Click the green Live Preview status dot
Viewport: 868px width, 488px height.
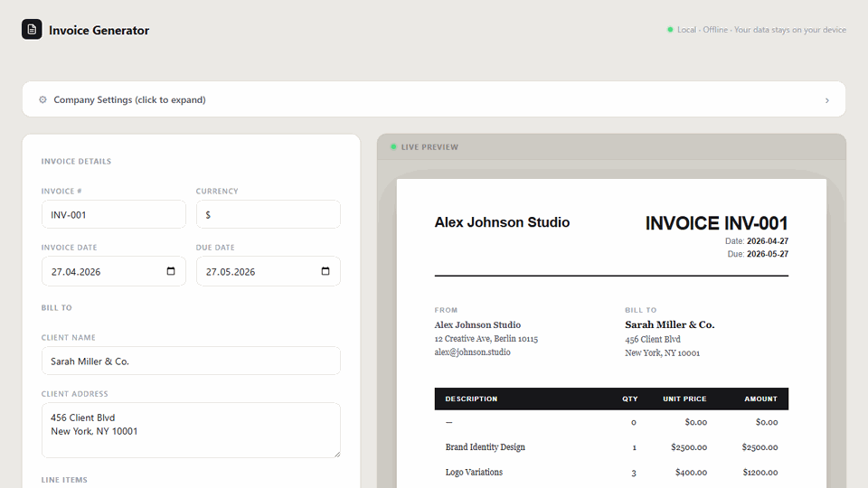coord(393,147)
